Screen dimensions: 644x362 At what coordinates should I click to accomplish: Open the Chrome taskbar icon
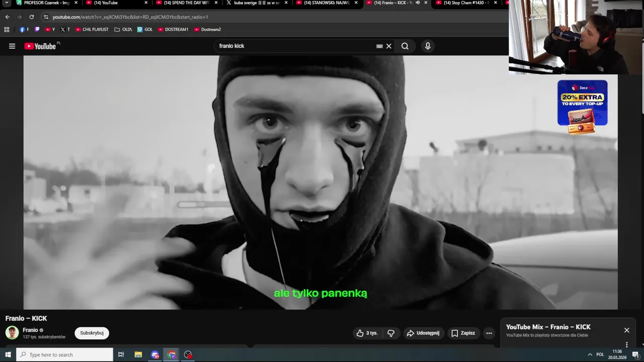coord(172,354)
